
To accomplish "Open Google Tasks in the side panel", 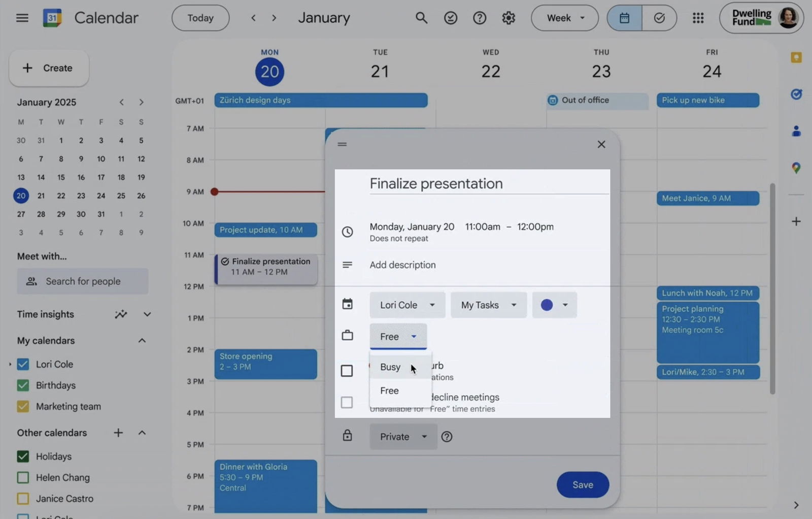I will (x=796, y=94).
